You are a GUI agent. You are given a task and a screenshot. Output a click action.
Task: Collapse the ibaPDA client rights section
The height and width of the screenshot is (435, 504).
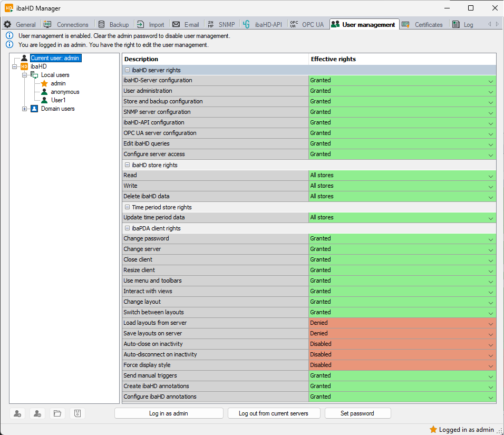[127, 228]
